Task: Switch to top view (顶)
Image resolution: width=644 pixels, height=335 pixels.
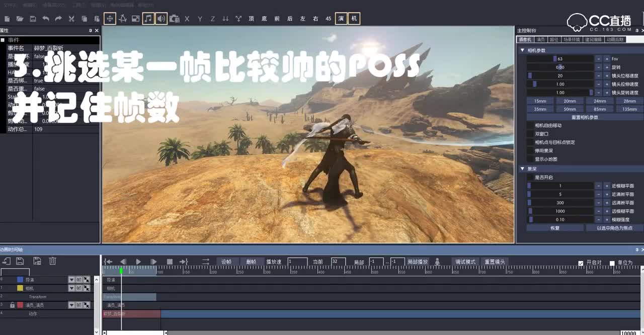Action: [x=251, y=19]
